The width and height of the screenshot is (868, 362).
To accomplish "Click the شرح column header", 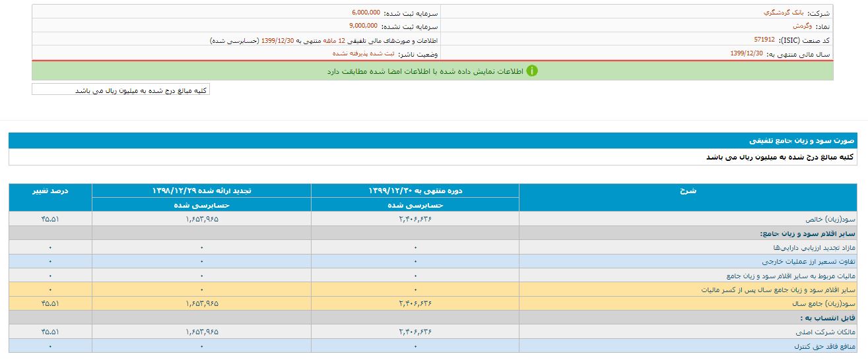I will (687, 191).
